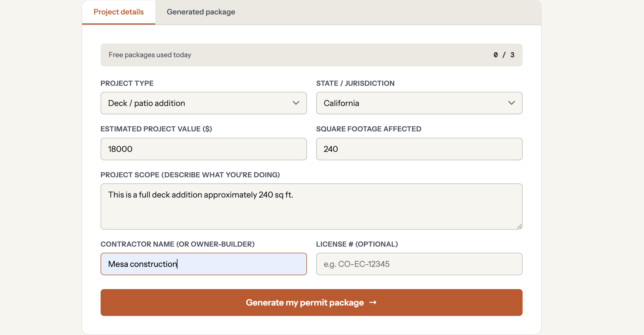Click the LICENSE # (OPTIONAL) label

coord(357,244)
